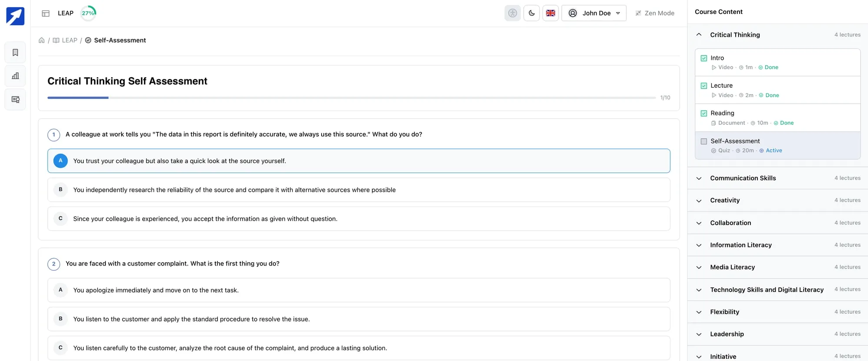Click the Zen Mode sparkle icon

(x=638, y=13)
